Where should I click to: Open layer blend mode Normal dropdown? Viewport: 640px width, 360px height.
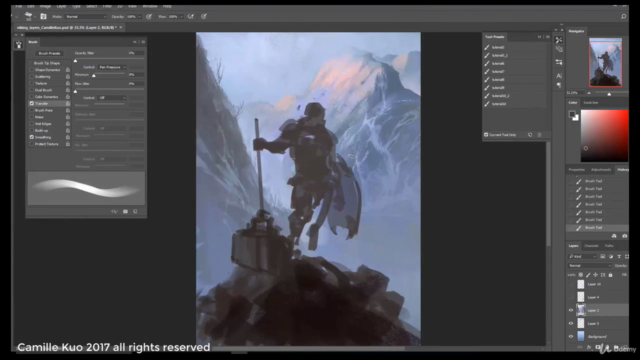point(589,266)
